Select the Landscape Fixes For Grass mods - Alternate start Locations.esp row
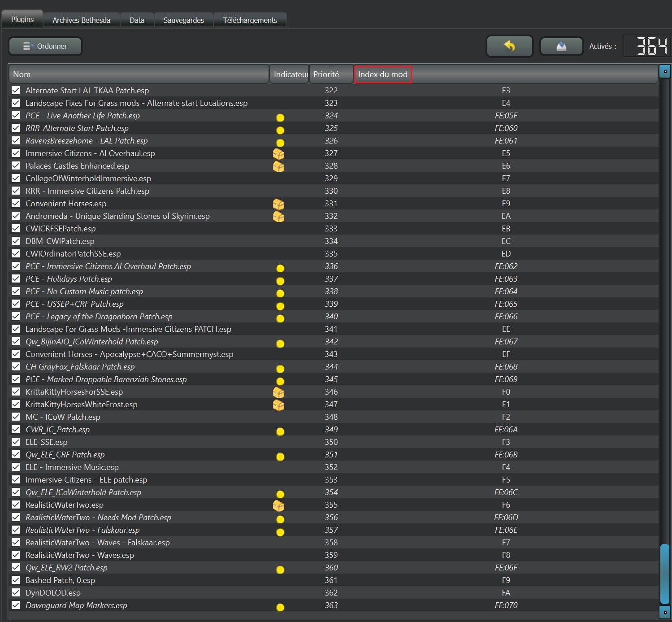The image size is (672, 622). click(x=334, y=103)
